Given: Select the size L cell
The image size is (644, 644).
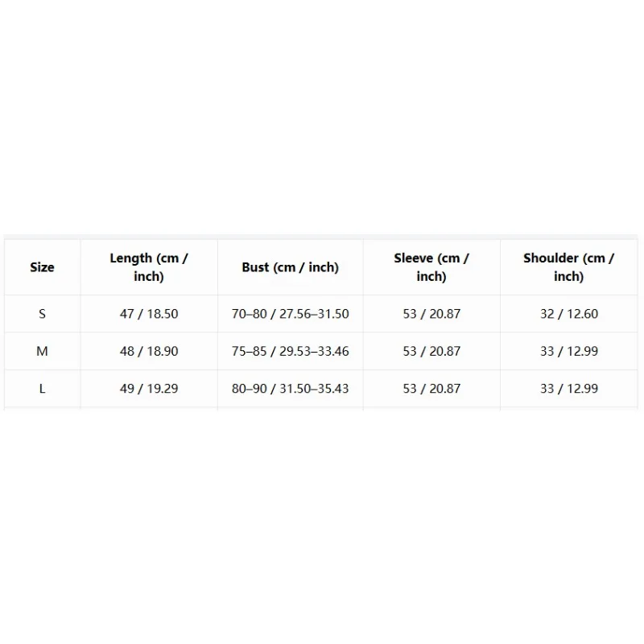Looking at the screenshot, I should 43,389.
